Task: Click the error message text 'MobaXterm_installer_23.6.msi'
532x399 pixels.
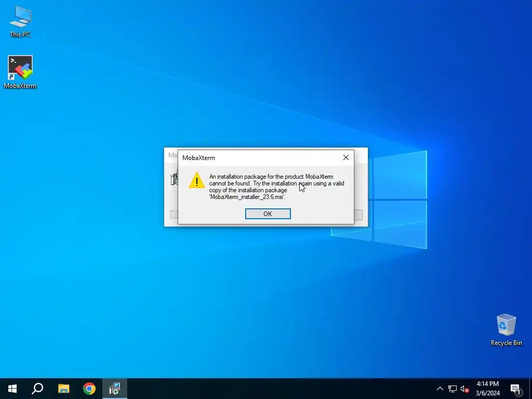Action: 247,197
